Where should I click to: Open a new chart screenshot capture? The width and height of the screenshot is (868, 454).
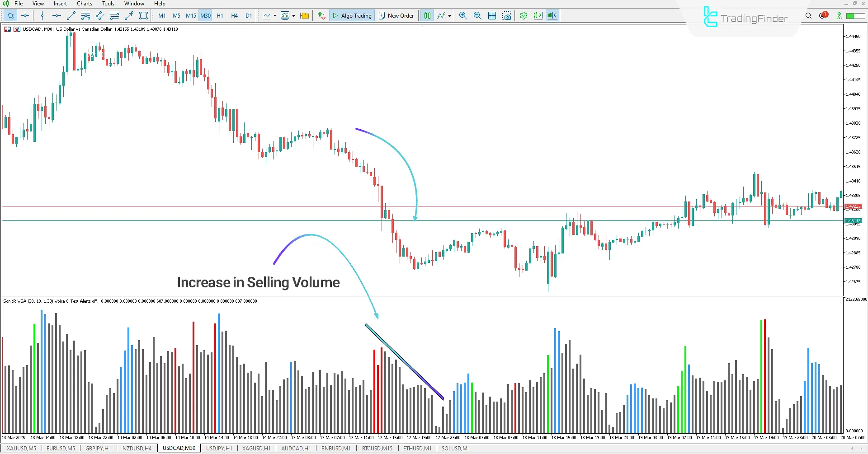click(507, 15)
